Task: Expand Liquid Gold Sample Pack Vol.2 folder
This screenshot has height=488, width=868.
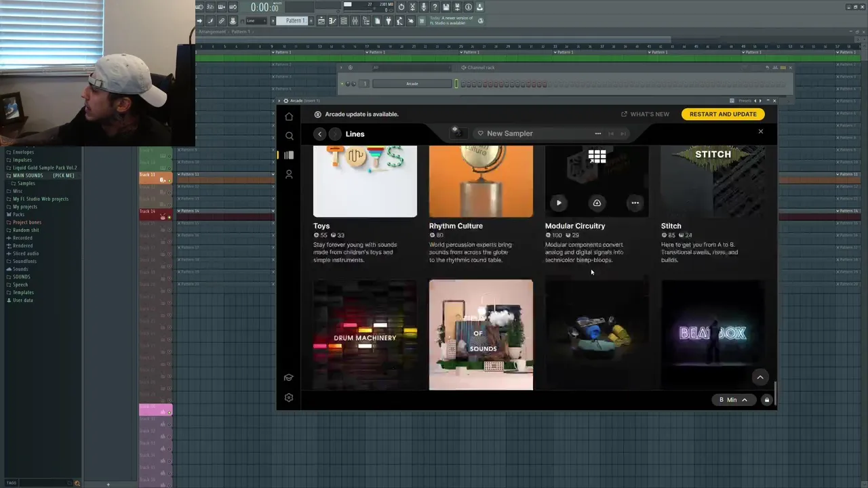Action: pyautogui.click(x=44, y=167)
